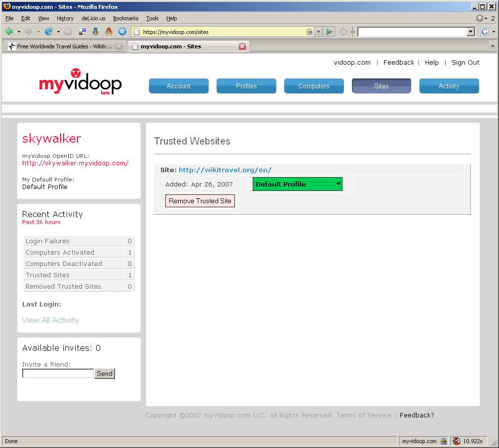Click the Feedback? footer link
Viewport: 499px width, 448px height.
pos(417,415)
